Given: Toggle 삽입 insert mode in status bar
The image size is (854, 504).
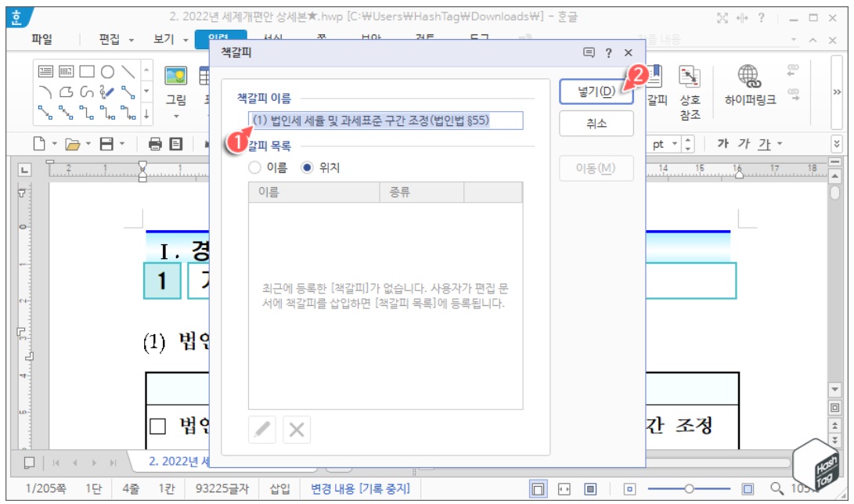Looking at the screenshot, I should [280, 488].
